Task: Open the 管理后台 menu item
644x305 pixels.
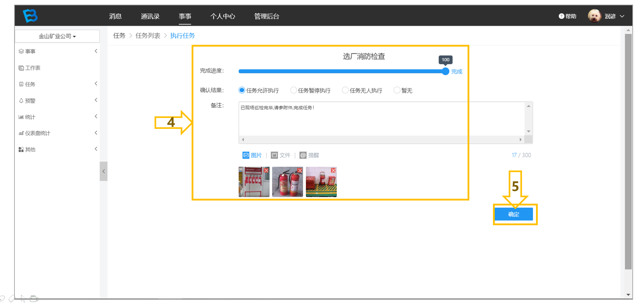Action: [266, 16]
